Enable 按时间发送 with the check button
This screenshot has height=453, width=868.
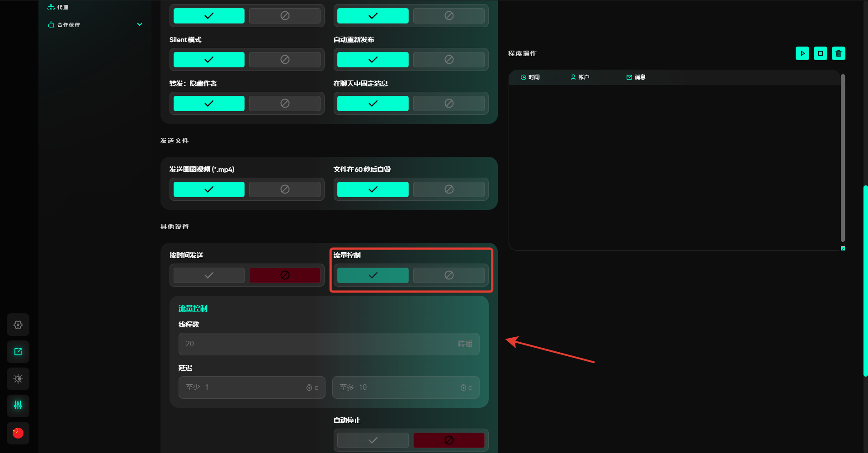[209, 275]
